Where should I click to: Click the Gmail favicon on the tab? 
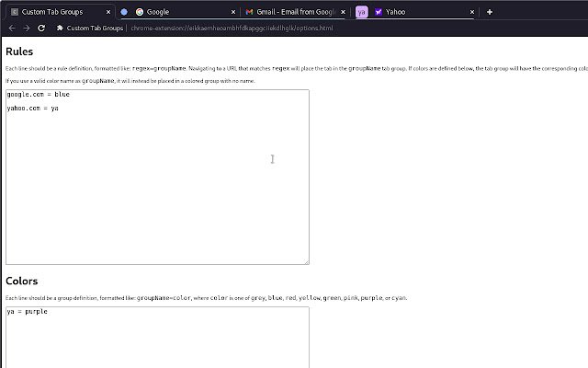(249, 12)
